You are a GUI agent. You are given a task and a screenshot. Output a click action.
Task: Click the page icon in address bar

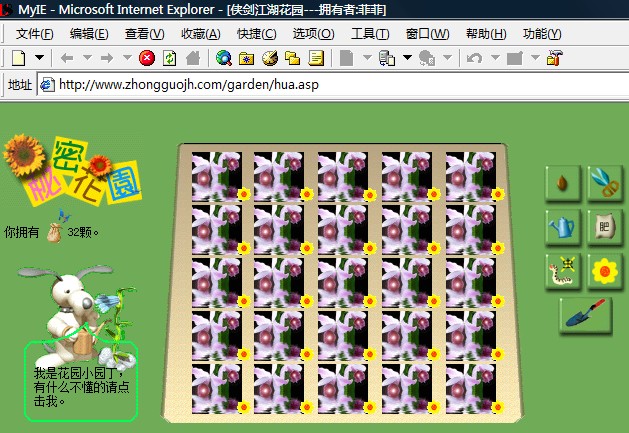tap(47, 85)
